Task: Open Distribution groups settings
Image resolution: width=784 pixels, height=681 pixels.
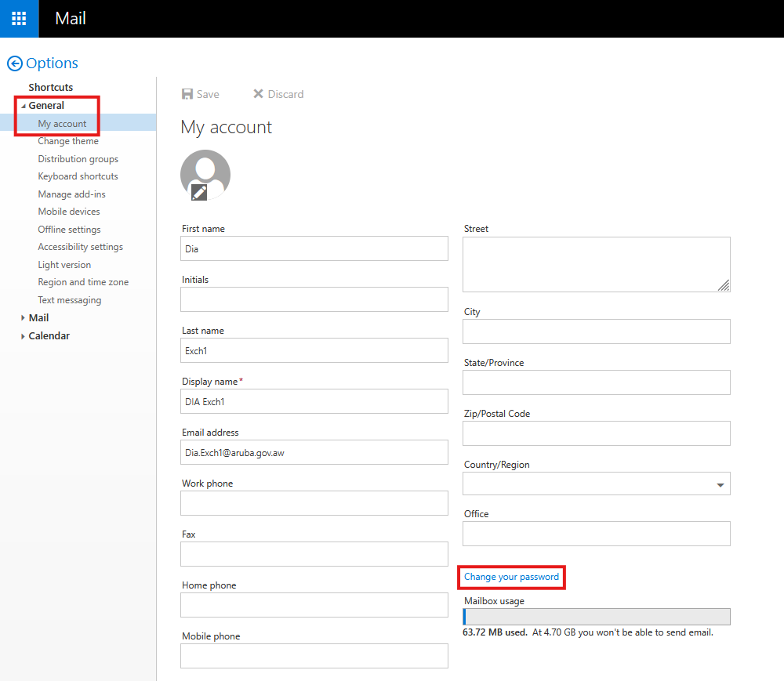Action: pos(78,159)
